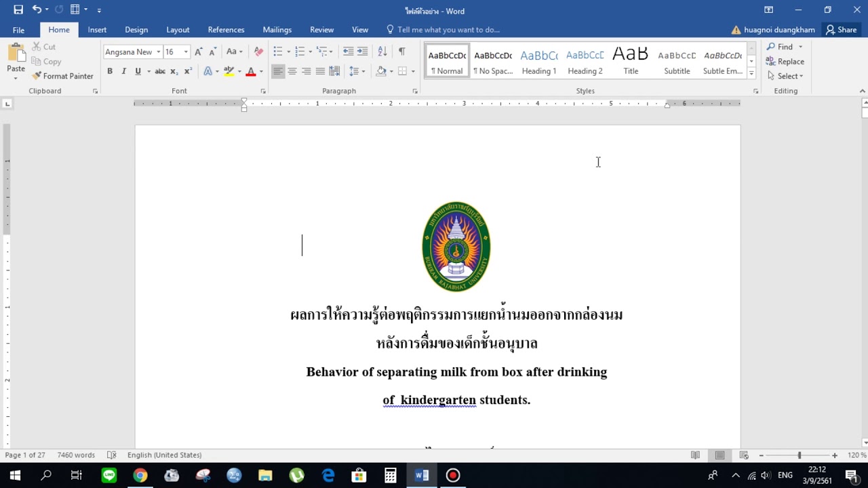Apply the Heading 1 style
The width and height of the screenshot is (868, 488).
click(x=539, y=61)
